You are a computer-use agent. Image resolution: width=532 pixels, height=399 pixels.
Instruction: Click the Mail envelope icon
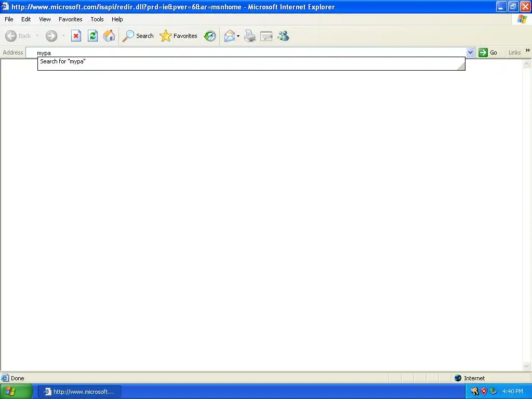[x=230, y=36]
